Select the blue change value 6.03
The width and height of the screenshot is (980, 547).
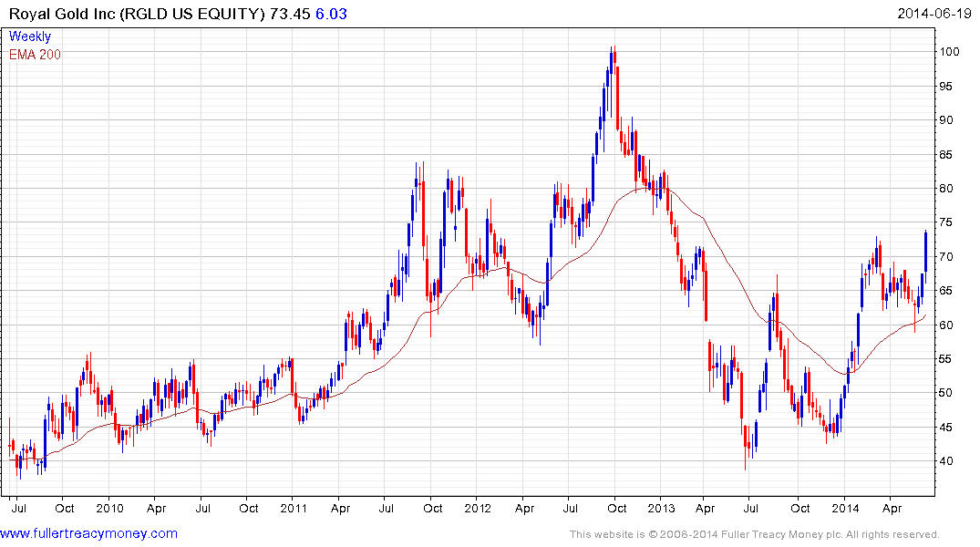pos(331,14)
